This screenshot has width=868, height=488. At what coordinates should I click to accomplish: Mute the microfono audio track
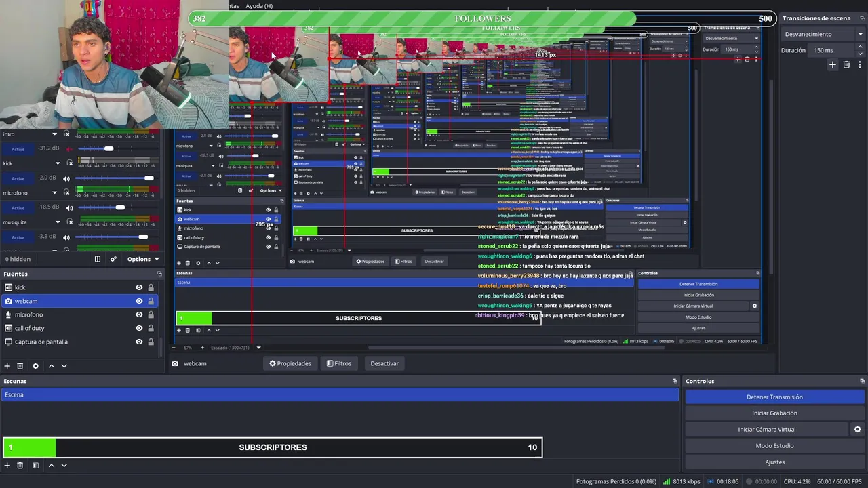click(x=66, y=179)
